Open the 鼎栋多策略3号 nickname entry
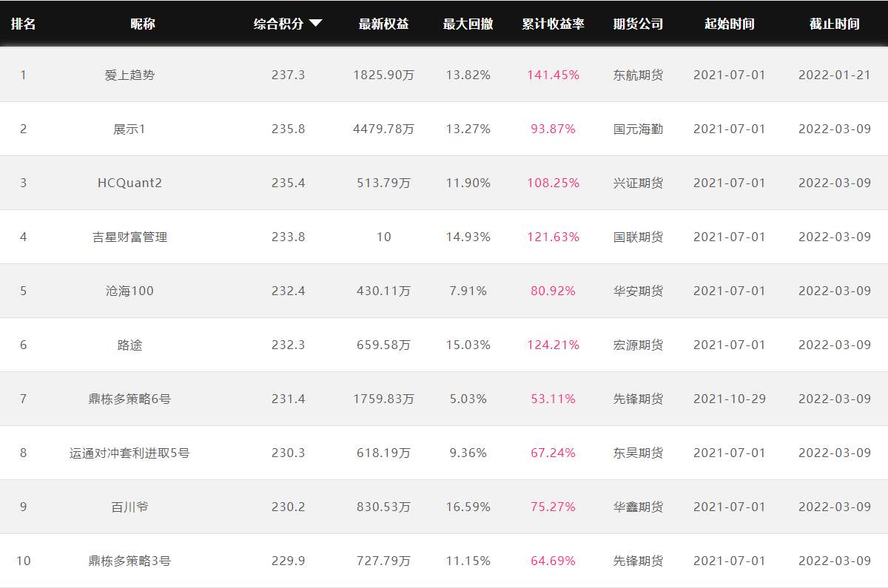Viewport: 888px width, 588px height. (x=129, y=561)
